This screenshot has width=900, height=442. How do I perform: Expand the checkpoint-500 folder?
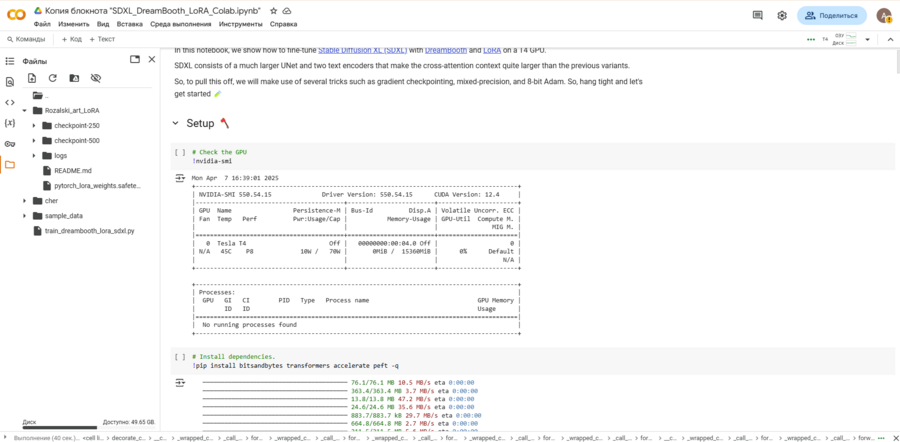34,140
